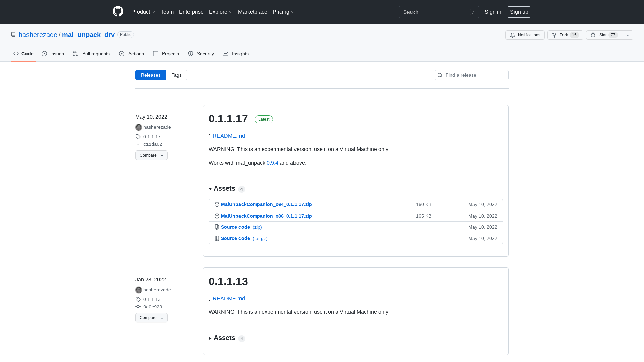Open Pricing menu in header
Viewport: 644px width, 362px height.
point(284,12)
